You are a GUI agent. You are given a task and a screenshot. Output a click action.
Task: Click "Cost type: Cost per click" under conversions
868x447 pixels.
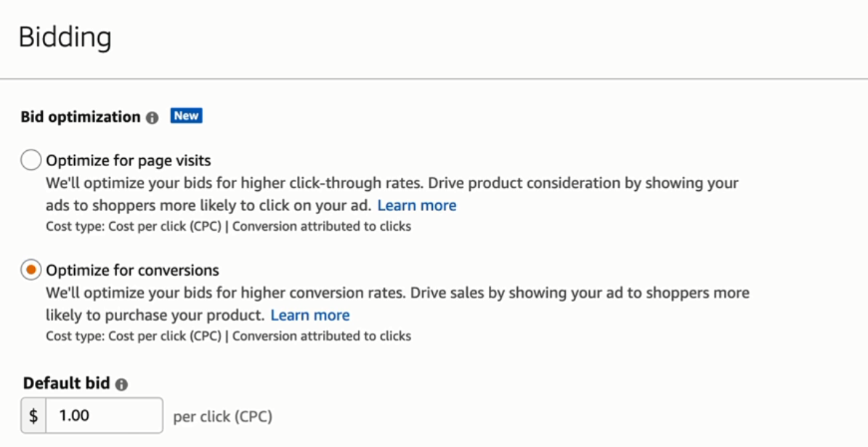point(133,337)
